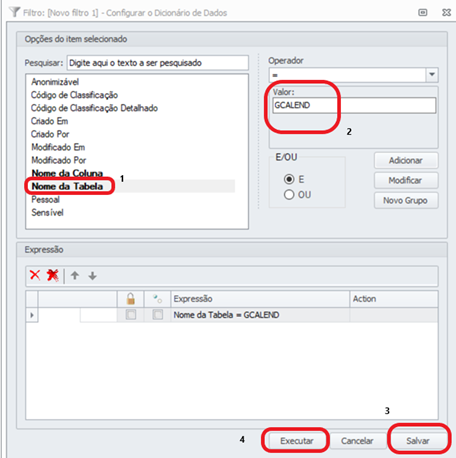Select Modificado Por in the list
This screenshot has width=456, height=458.
point(59,160)
